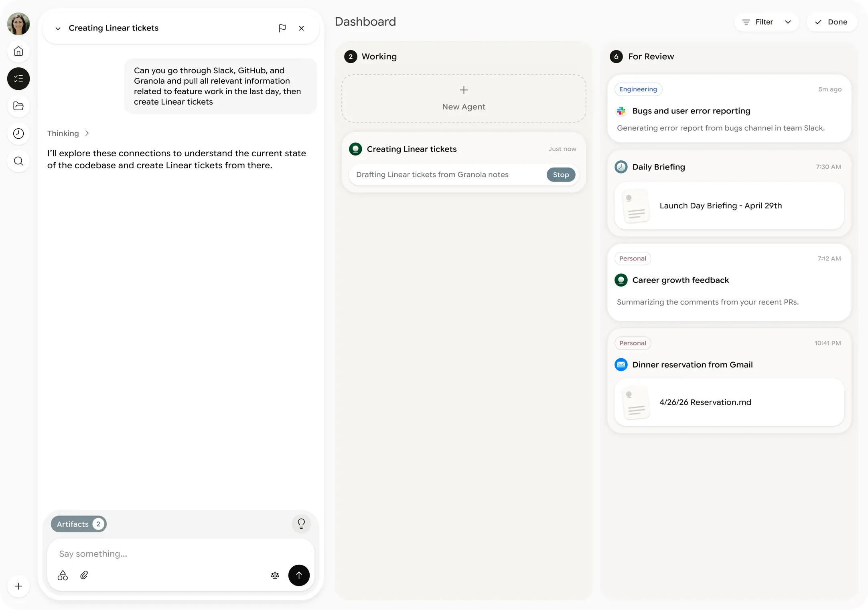Open Bugs and user error reporting card
This screenshot has width=868, height=610.
click(729, 108)
